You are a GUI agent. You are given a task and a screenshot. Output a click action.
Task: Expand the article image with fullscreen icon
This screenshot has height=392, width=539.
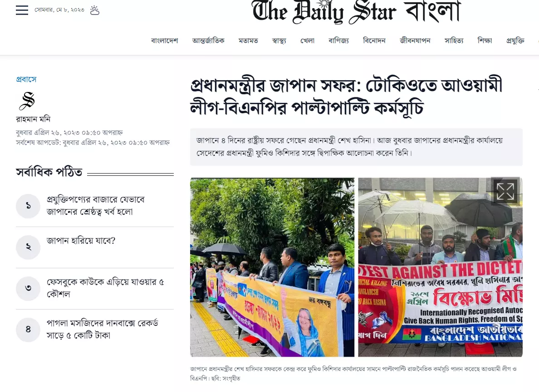click(505, 191)
